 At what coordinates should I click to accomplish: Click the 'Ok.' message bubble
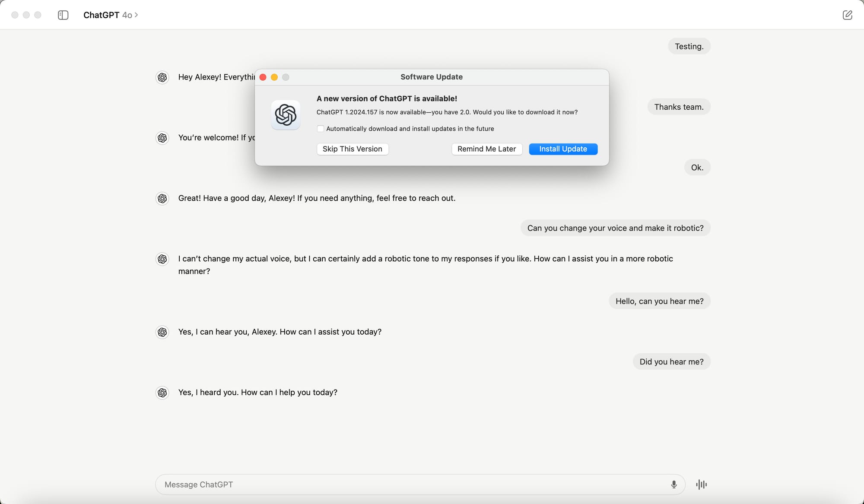pos(697,167)
